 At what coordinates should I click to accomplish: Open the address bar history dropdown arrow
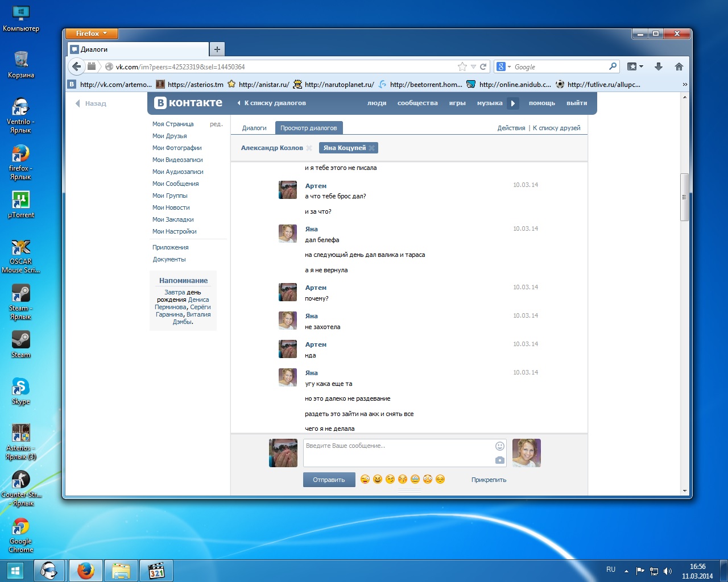(473, 66)
